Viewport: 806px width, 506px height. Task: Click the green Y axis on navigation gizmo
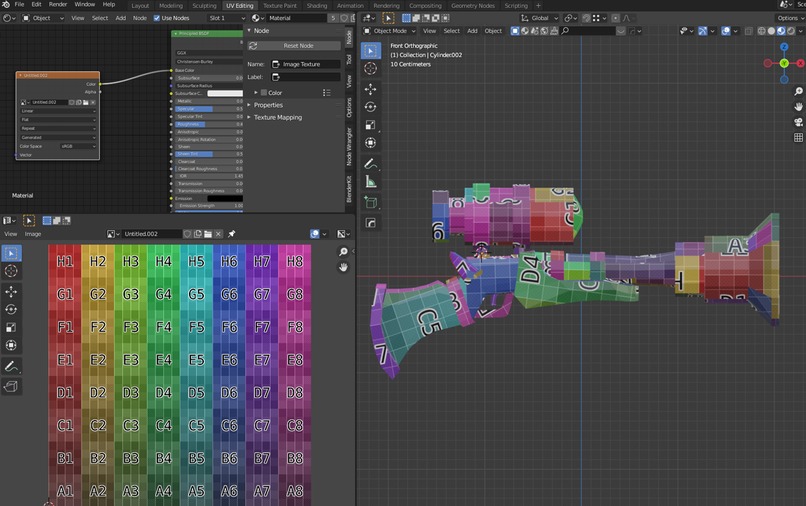(x=784, y=63)
